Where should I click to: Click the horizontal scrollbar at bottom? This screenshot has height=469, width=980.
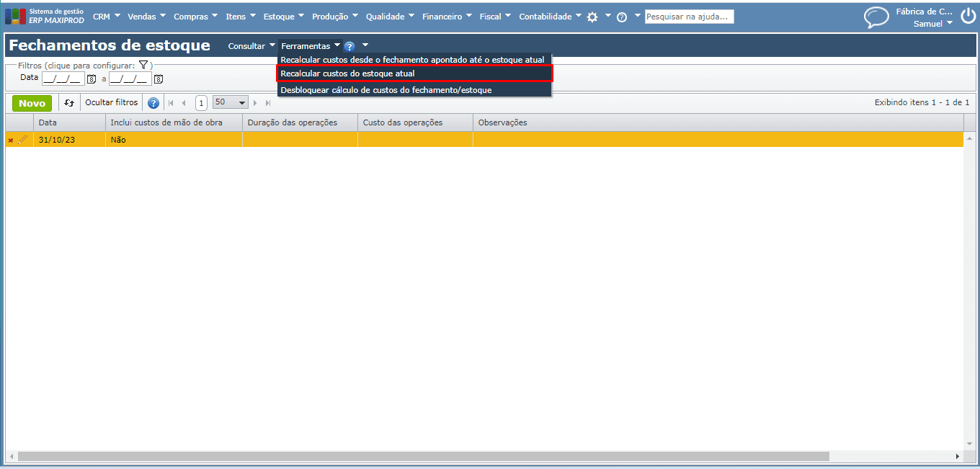[x=424, y=457]
